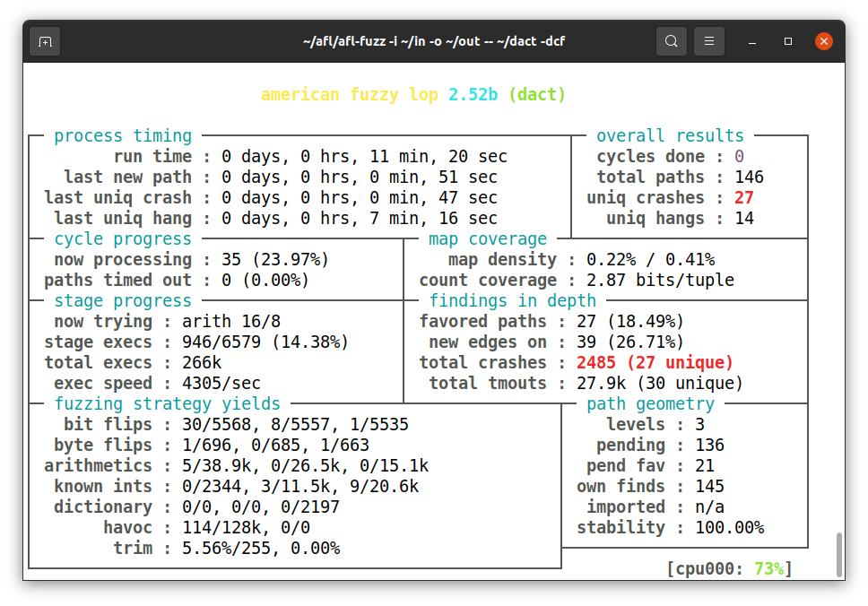Click the now trying value 'arith 16/8'
The image size is (868, 606).
point(231,322)
